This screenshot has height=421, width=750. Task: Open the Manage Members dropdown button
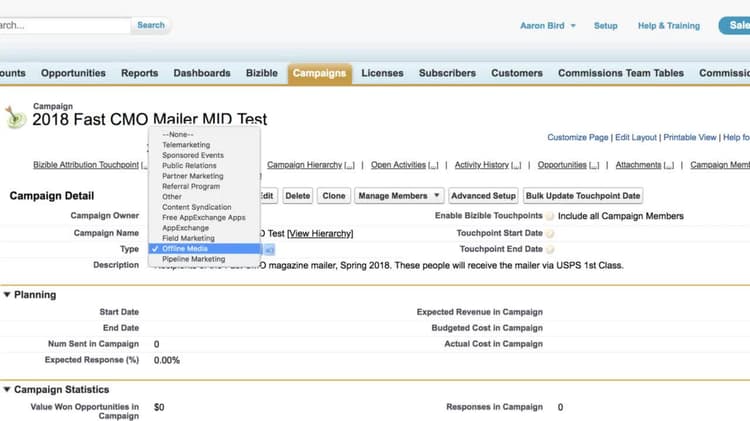(x=399, y=196)
